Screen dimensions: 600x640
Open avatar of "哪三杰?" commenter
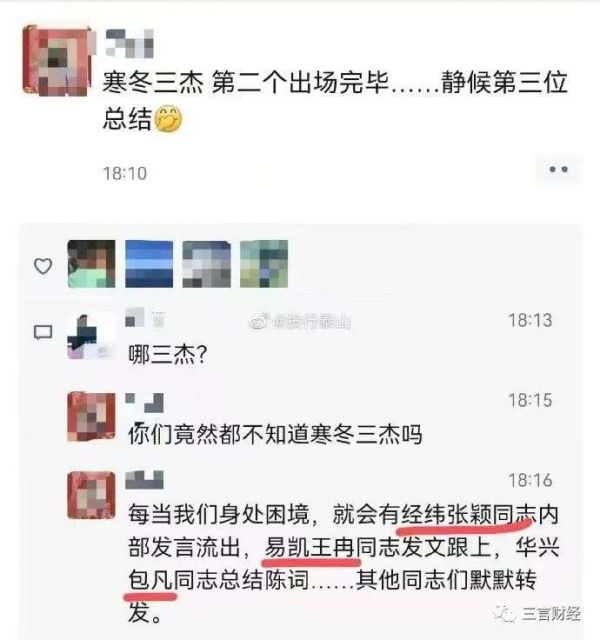coord(91,336)
